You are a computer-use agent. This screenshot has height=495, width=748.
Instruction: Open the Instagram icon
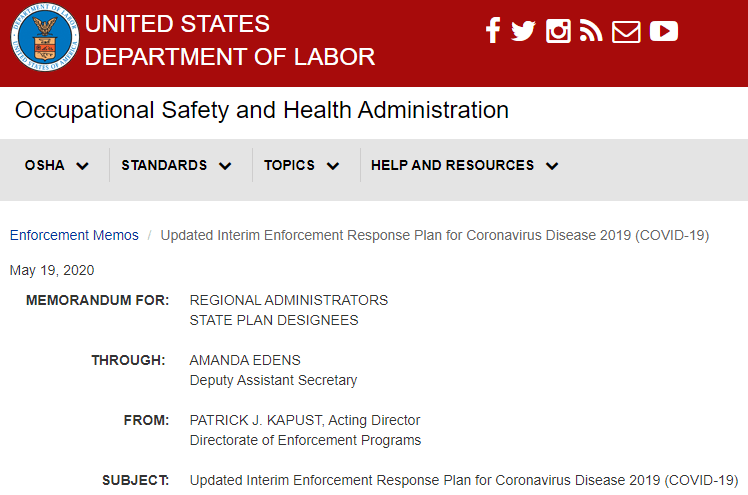558,31
